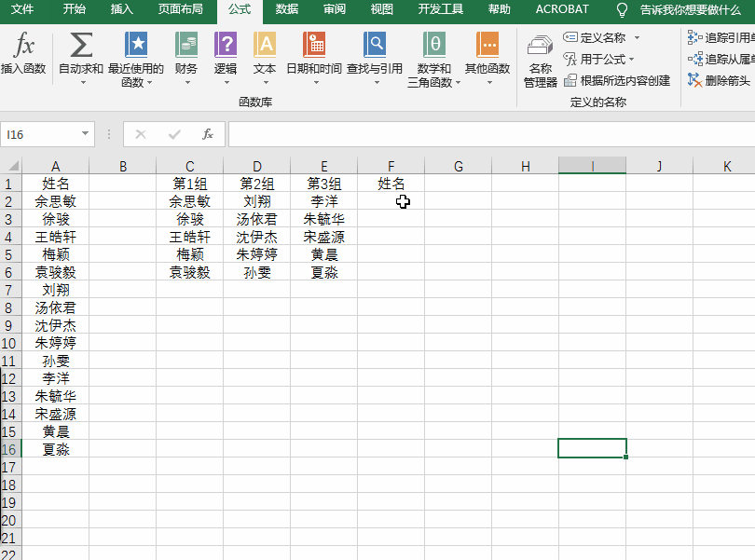
Task: Click Trace Precedents (追踪引用) icon
Action: (694, 37)
